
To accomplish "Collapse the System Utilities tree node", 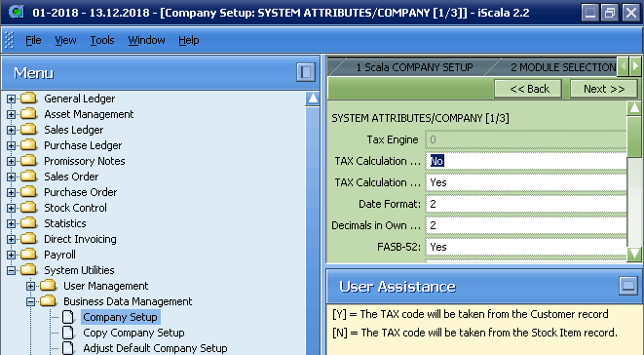I will coord(11,271).
